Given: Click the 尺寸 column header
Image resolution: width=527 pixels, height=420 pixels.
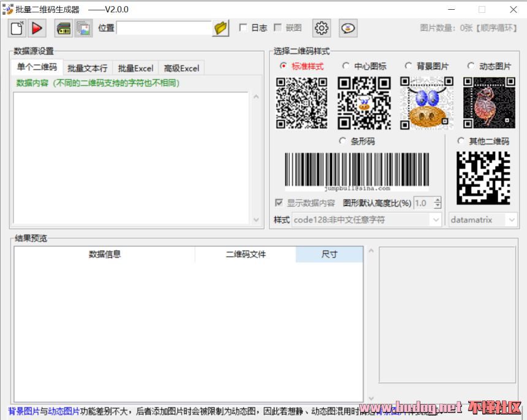Looking at the screenshot, I should pos(329,254).
